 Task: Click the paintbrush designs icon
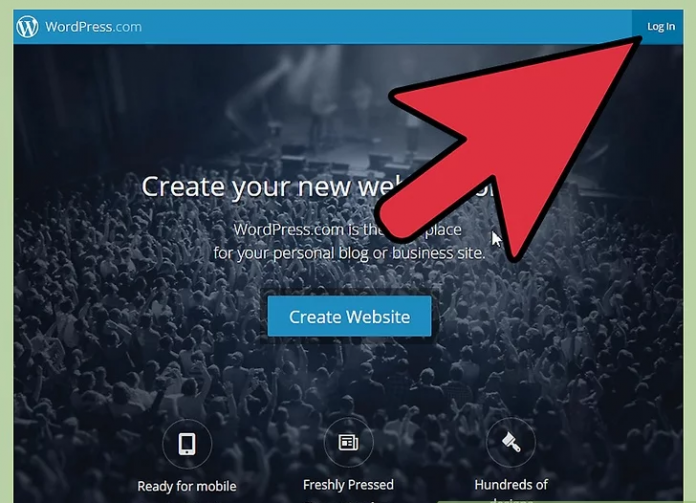(511, 442)
